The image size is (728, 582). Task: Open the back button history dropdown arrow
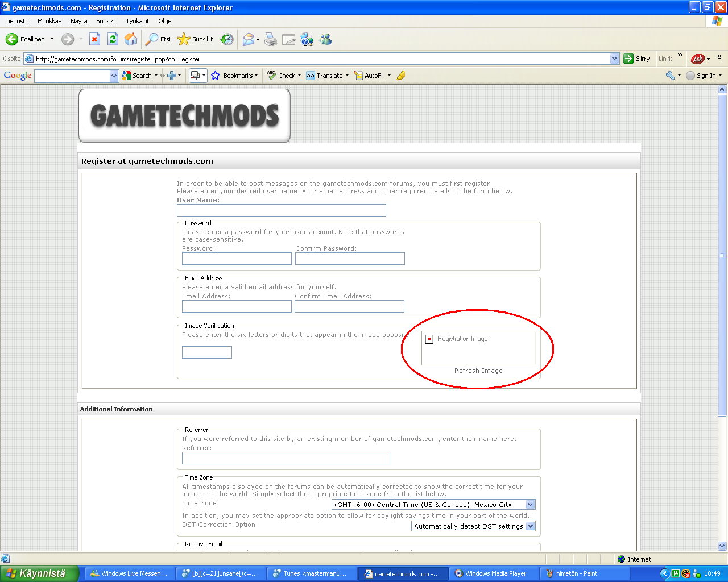pyautogui.click(x=52, y=39)
